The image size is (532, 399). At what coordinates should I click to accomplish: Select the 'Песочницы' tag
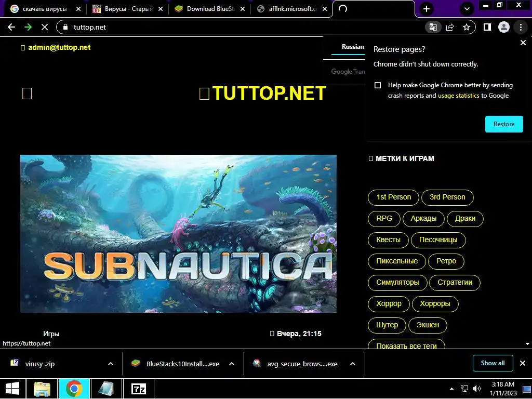pyautogui.click(x=438, y=240)
